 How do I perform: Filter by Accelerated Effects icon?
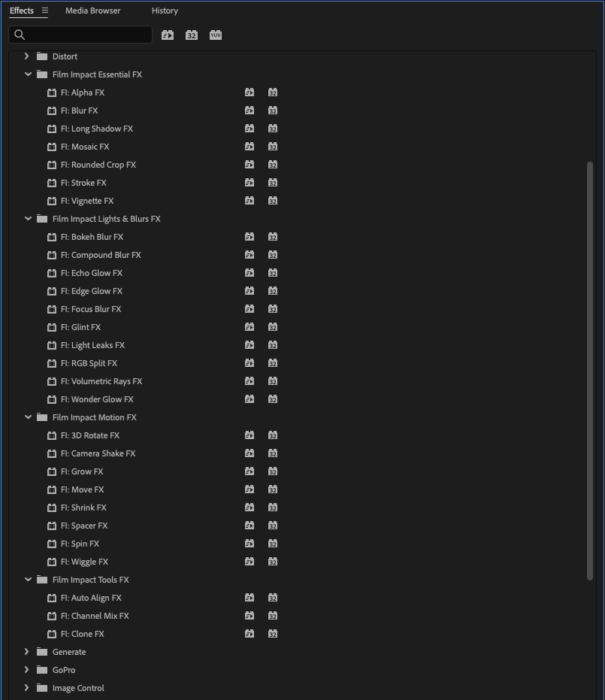(x=168, y=35)
